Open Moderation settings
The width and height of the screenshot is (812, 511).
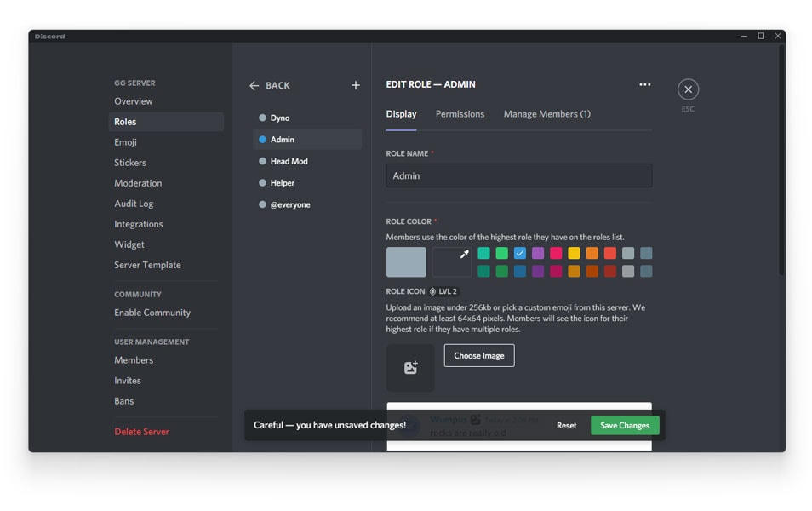click(166, 183)
